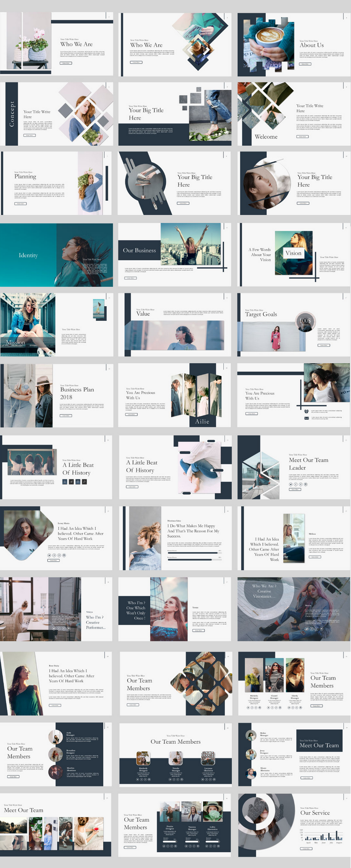Image resolution: width=351 pixels, height=868 pixels.
Task: Click the 'Vision' photo label on vision slide
Action: pos(294,253)
